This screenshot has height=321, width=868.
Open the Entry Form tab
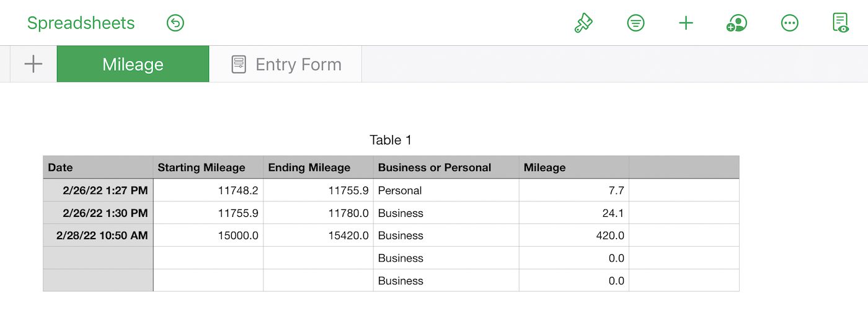tap(286, 64)
